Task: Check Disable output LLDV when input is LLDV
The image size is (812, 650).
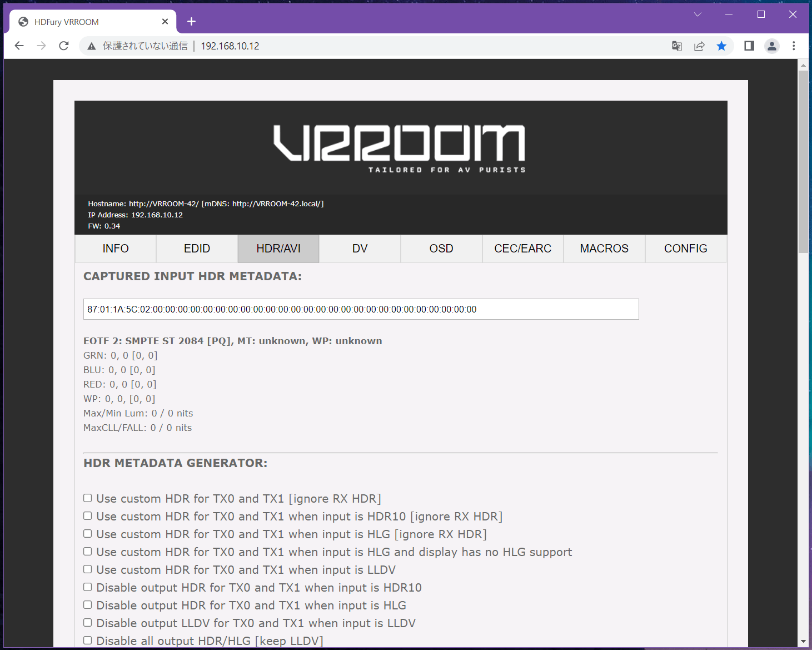Action: 88,623
